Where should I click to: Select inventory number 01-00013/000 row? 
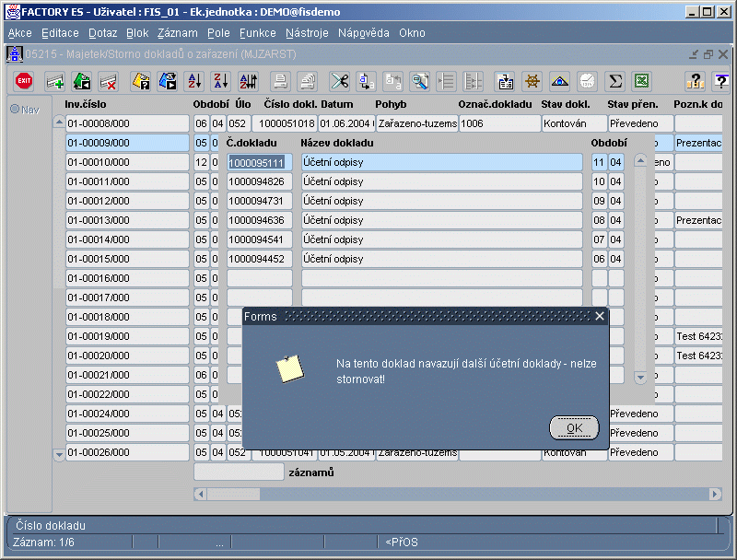127,220
